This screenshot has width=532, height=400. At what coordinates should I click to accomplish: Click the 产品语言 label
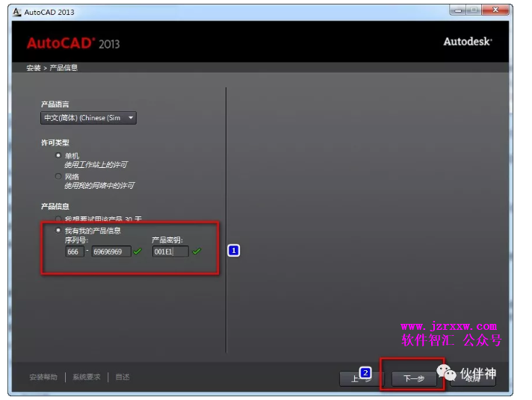tap(55, 104)
